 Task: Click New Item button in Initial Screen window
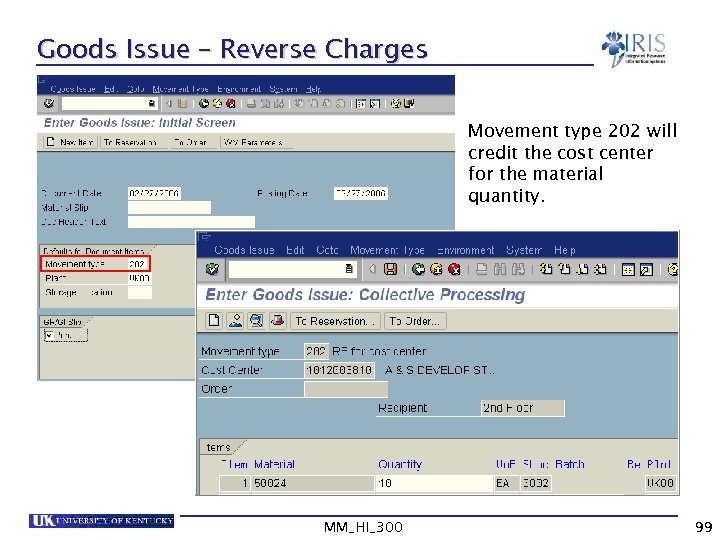(x=71, y=142)
